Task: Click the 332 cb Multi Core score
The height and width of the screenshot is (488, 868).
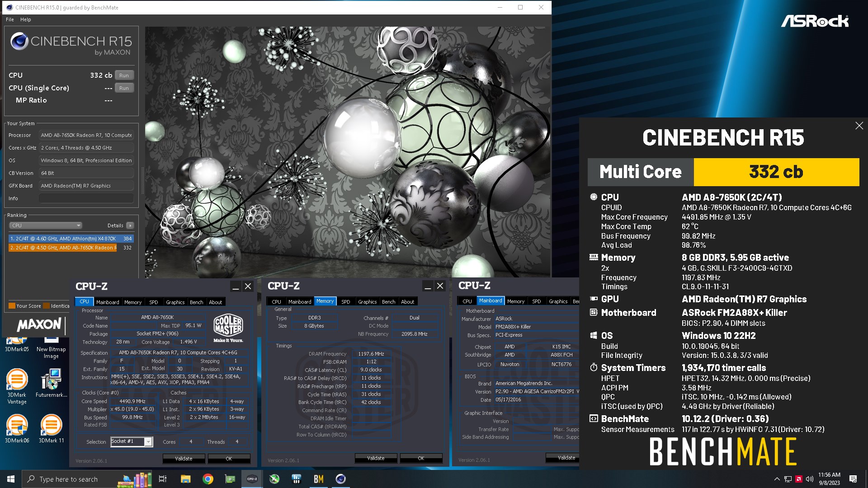Action: click(x=776, y=172)
